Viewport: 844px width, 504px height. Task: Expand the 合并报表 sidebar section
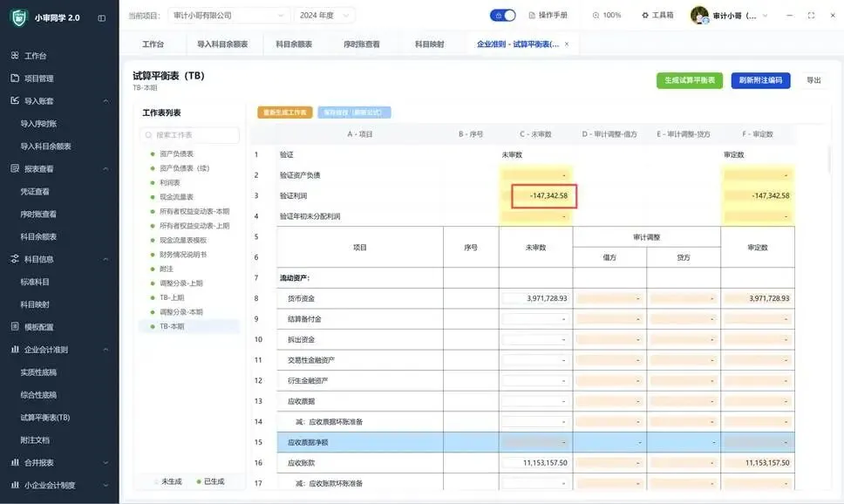click(x=105, y=462)
